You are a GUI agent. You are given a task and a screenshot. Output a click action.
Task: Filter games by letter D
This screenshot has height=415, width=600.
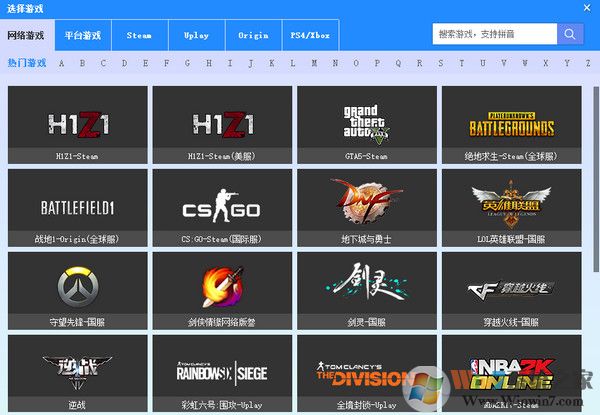point(124,63)
